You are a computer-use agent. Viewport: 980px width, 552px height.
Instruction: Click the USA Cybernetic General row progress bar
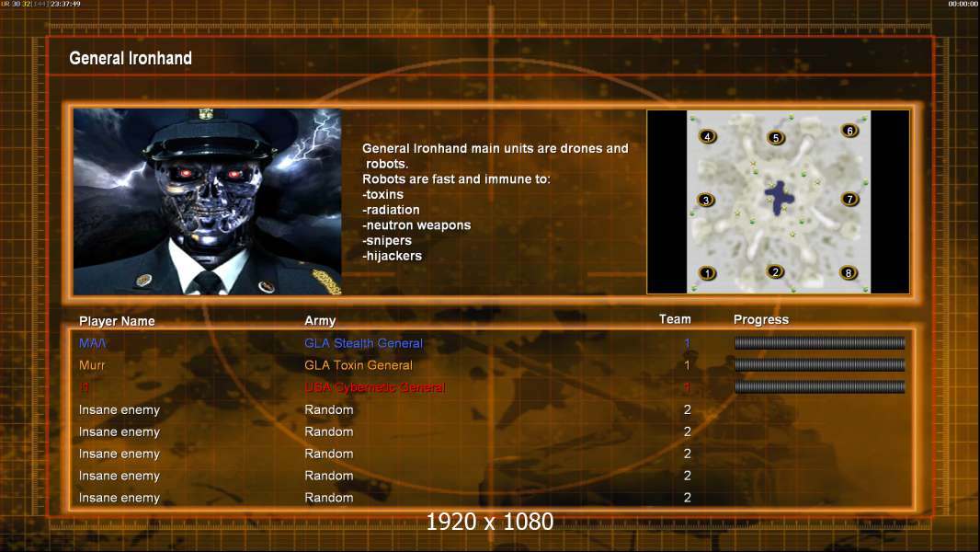[819, 387]
